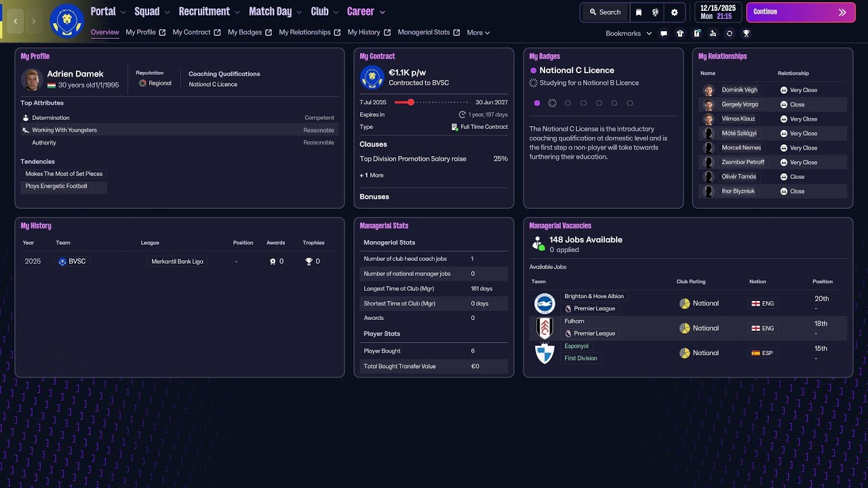The height and width of the screenshot is (488, 868).
Task: Open the Bookmarks dropdown
Action: pos(629,33)
